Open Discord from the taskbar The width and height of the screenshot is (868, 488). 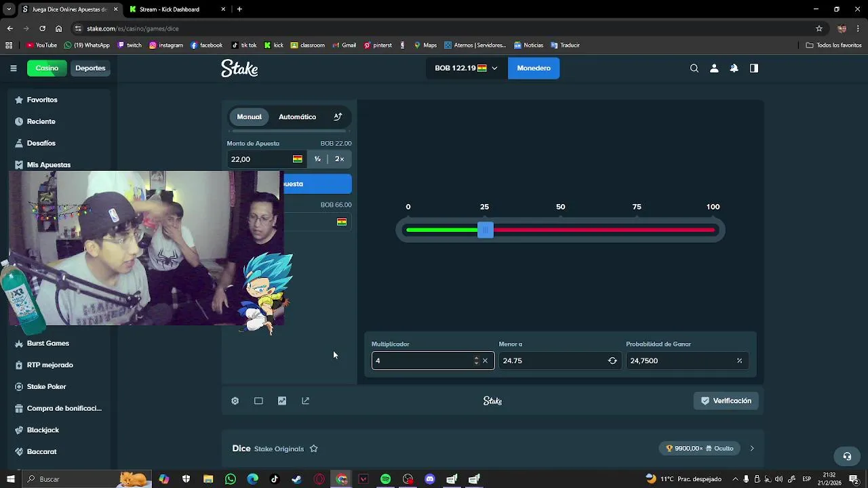tap(429, 479)
